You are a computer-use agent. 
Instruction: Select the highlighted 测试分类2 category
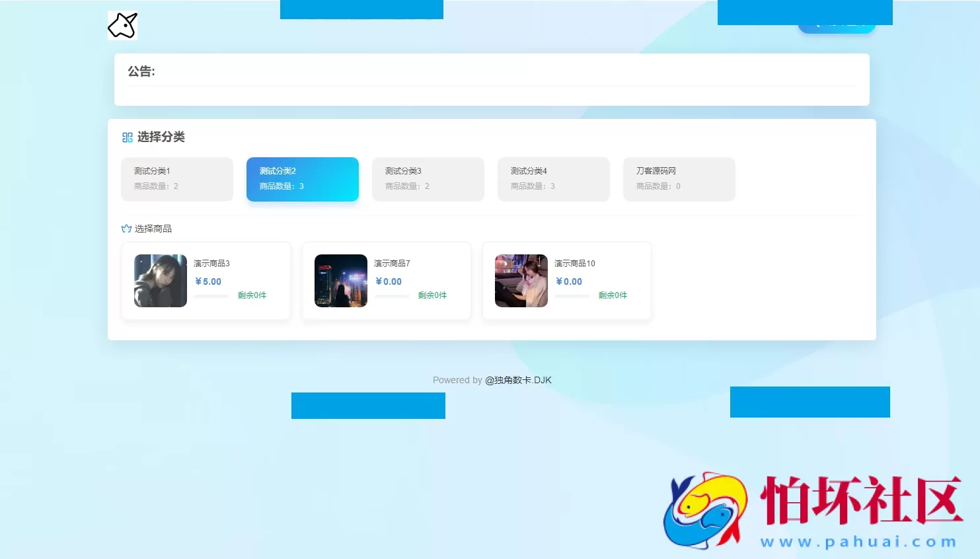tap(303, 179)
